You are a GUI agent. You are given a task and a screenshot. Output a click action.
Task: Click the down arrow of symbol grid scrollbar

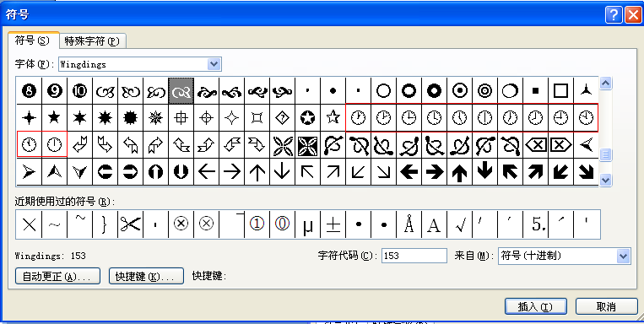(606, 180)
